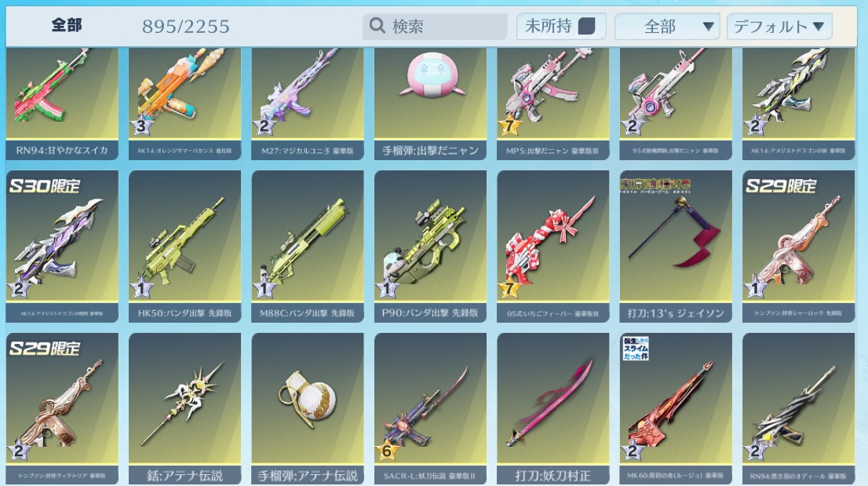Screen dimensions: 868x486
Task: Choose the HK50 panda green rifle
Action: click(185, 247)
